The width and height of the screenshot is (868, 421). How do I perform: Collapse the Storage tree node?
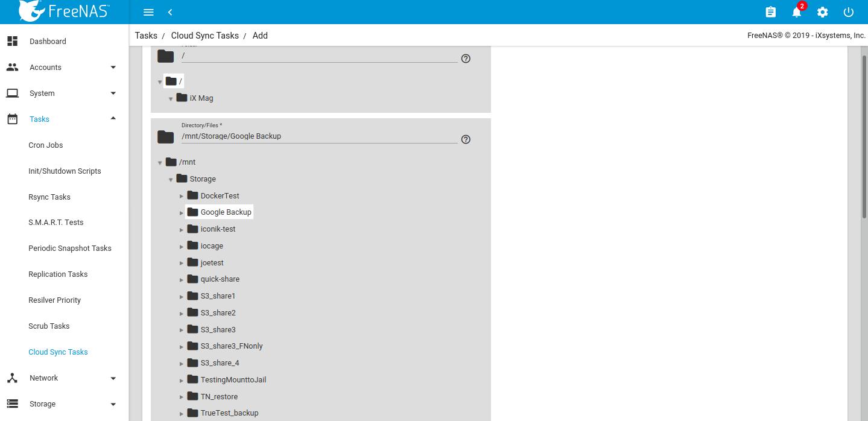(171, 180)
